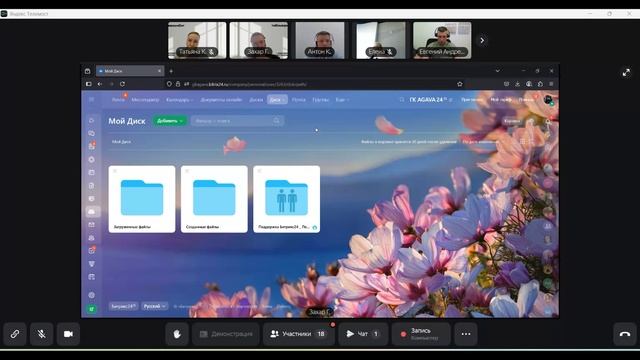Open the Чат panel

pos(363,334)
